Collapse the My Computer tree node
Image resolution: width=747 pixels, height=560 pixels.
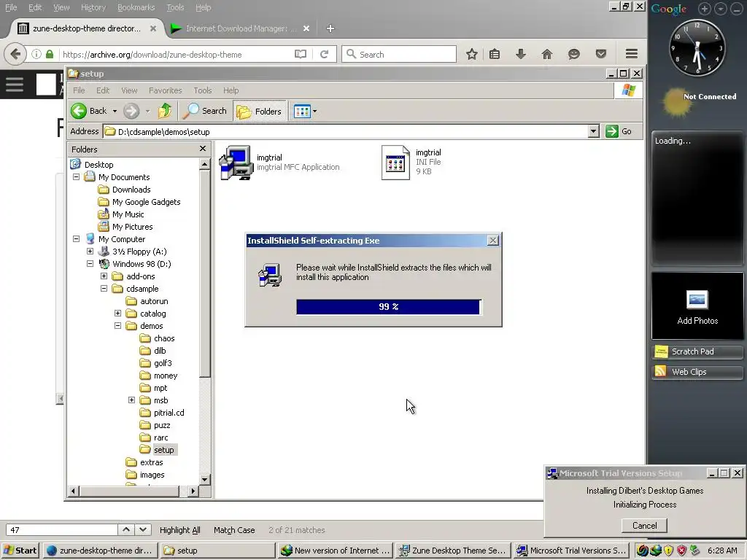(x=76, y=238)
